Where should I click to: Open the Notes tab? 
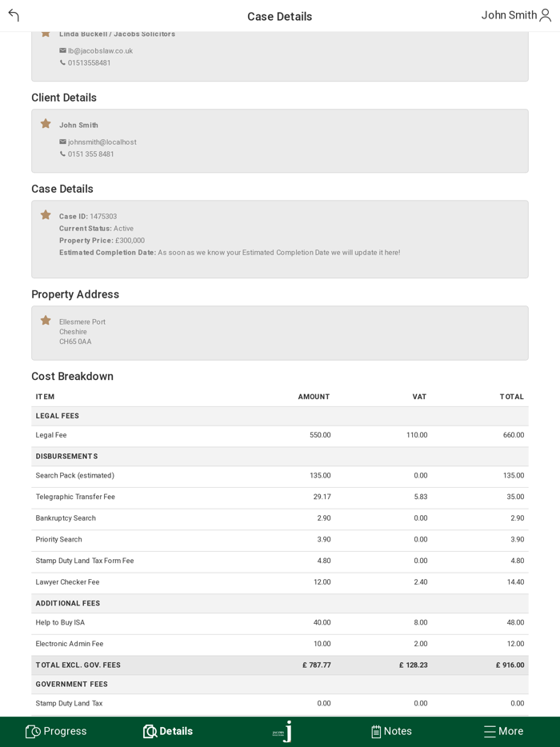coord(391,731)
